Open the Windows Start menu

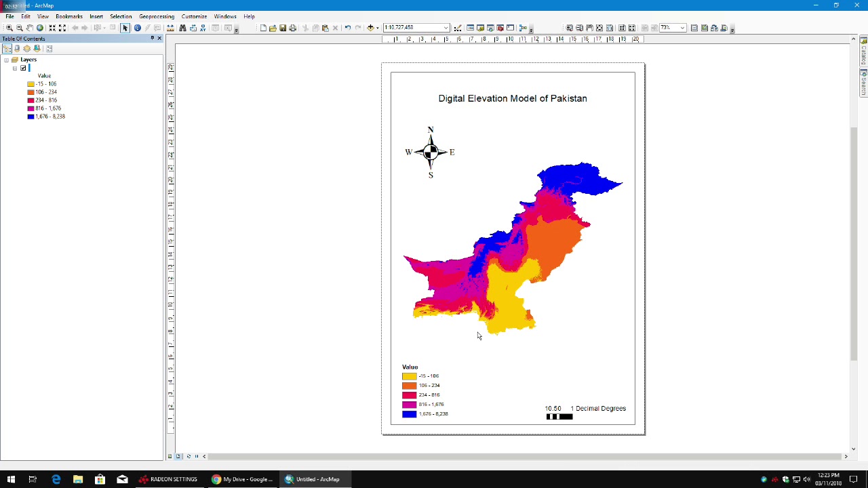pyautogui.click(x=11, y=479)
